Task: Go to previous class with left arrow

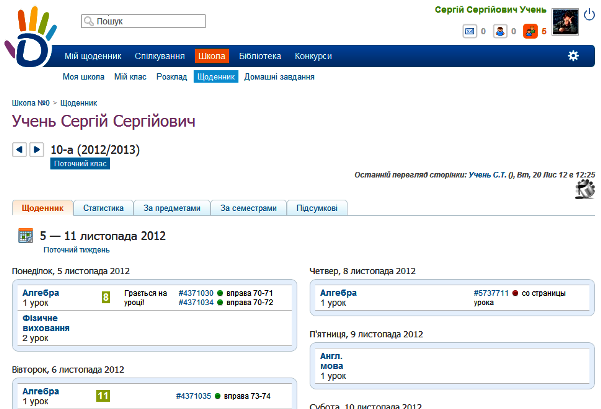Action: point(19,150)
